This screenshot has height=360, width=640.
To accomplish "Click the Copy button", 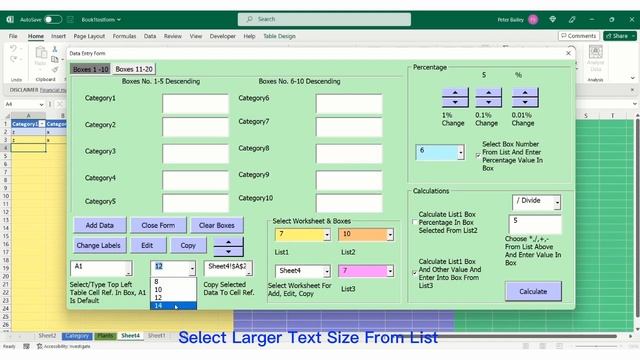I will click(x=188, y=245).
